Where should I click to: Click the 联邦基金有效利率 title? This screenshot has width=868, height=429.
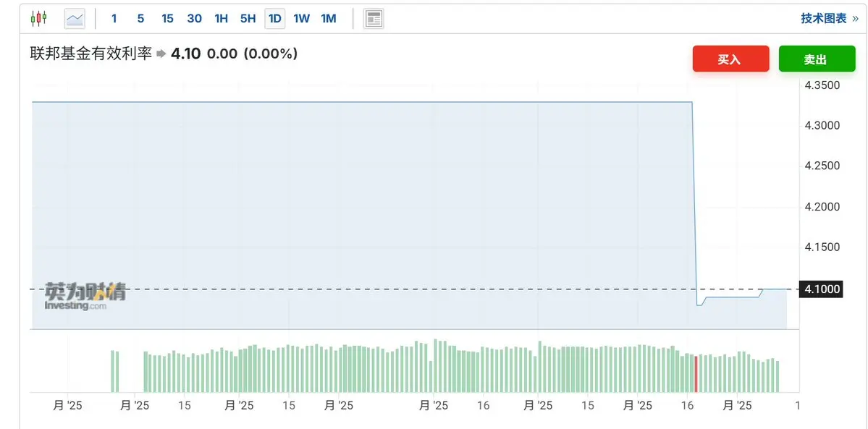pyautogui.click(x=90, y=54)
